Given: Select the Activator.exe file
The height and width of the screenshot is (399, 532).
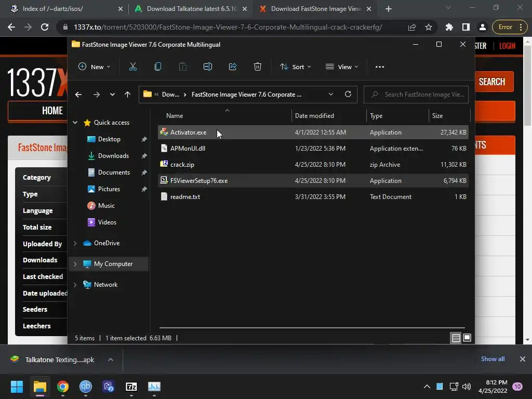Looking at the screenshot, I should coord(313,132).
